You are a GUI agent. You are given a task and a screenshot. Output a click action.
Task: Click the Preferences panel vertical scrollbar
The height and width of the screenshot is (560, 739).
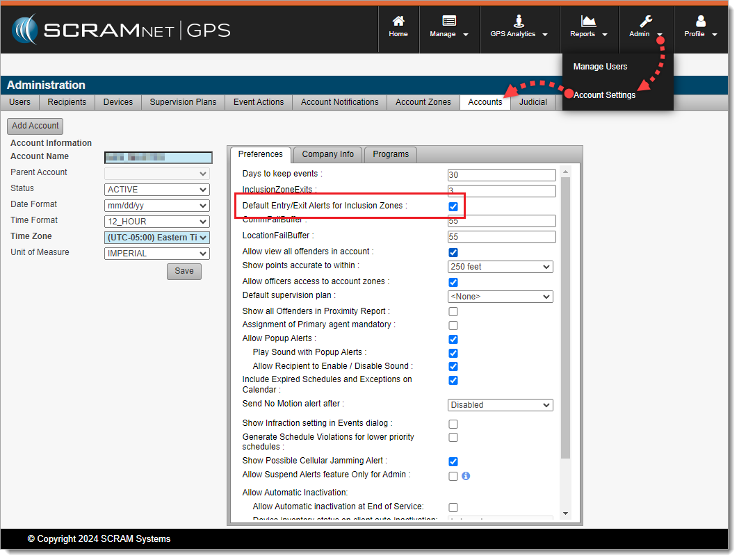click(565, 313)
